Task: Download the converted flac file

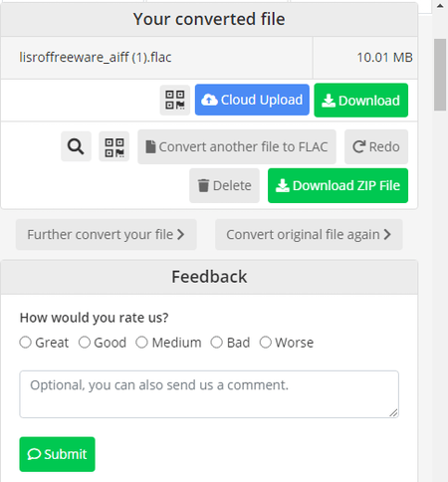Action: pos(361,101)
